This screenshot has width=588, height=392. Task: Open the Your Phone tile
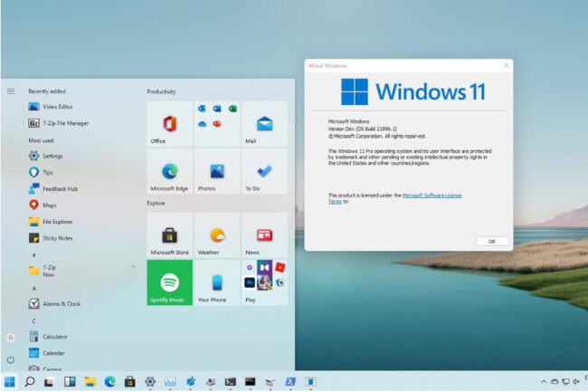217,282
